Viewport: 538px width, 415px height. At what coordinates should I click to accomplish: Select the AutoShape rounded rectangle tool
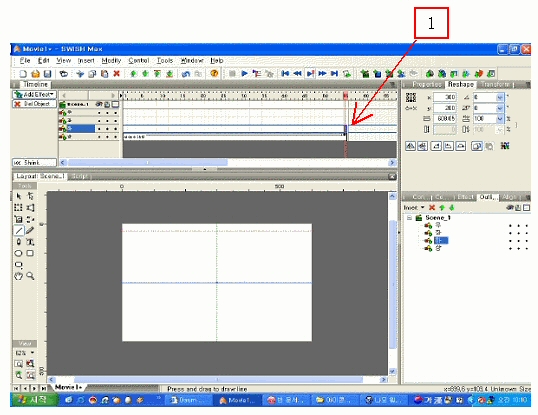[x=19, y=265]
